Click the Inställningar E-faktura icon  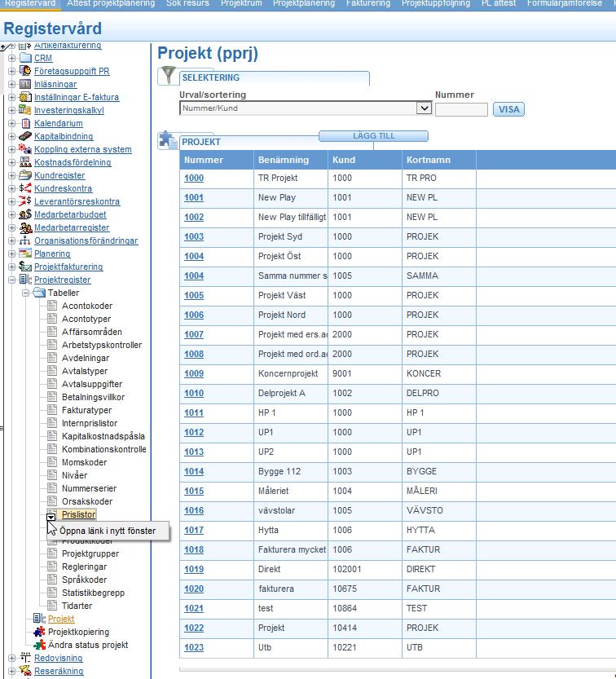25,97
